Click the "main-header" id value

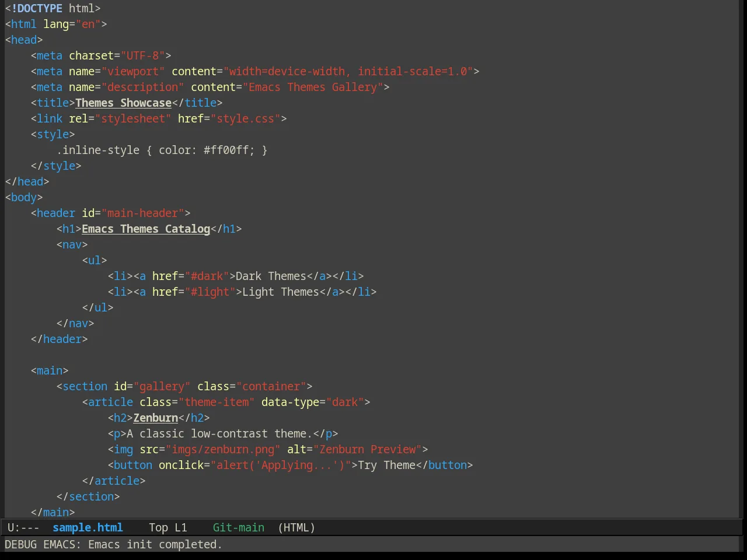point(142,213)
